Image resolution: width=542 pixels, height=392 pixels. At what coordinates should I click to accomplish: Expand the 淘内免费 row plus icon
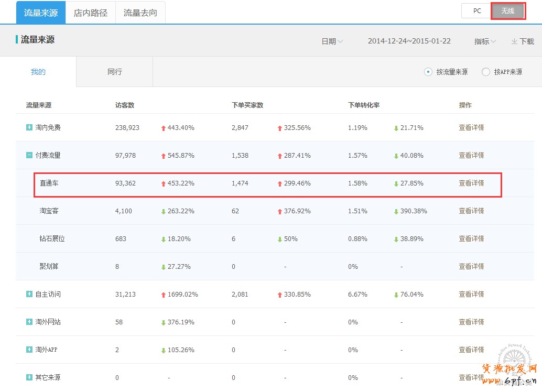[29, 127]
